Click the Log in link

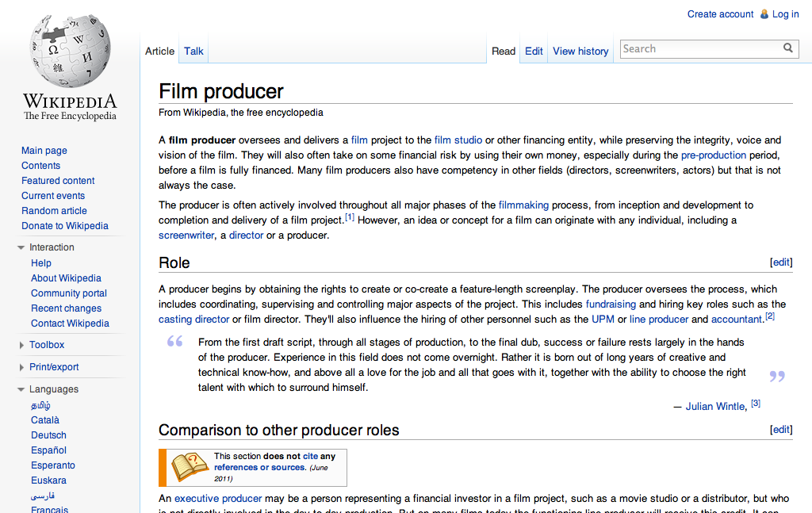[x=786, y=14]
